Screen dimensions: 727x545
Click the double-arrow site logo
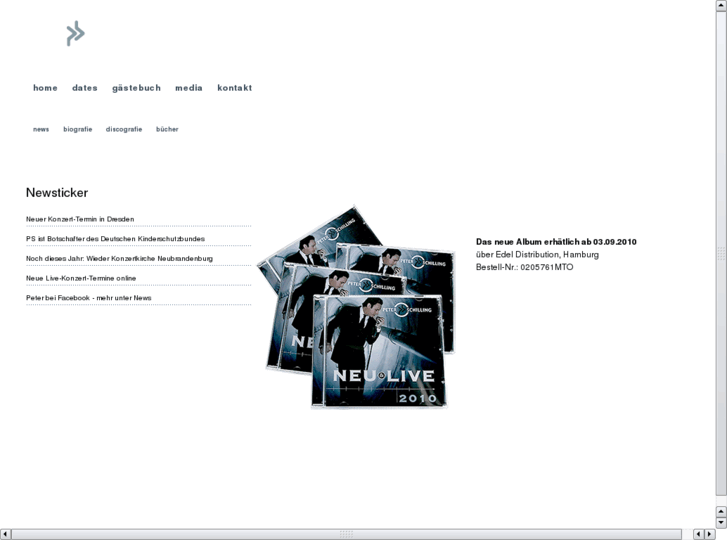76,33
